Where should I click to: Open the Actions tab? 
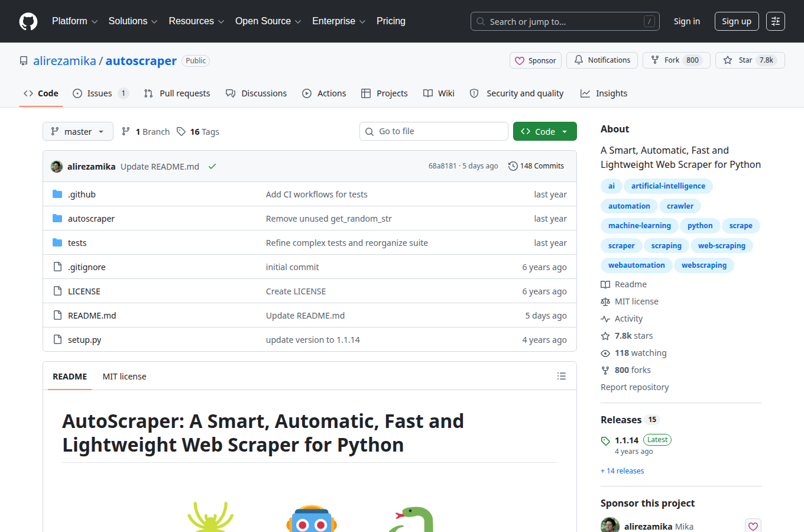tap(324, 93)
